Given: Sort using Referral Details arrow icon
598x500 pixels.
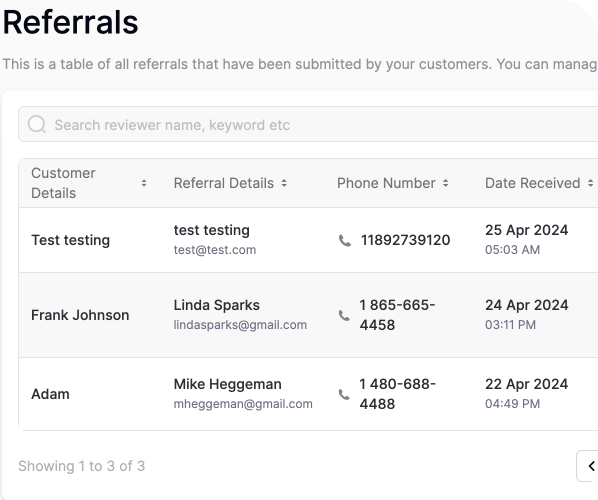Looking at the screenshot, I should (284, 183).
